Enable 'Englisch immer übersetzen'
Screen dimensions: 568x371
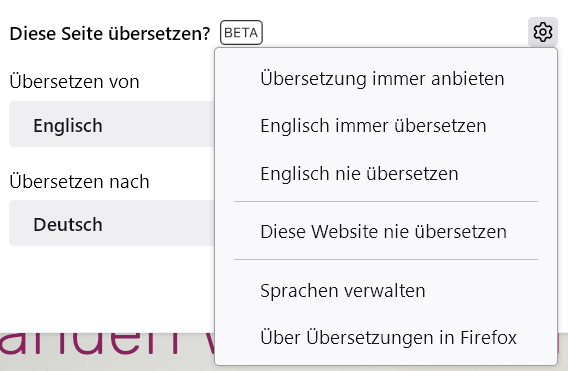pyautogui.click(x=386, y=126)
